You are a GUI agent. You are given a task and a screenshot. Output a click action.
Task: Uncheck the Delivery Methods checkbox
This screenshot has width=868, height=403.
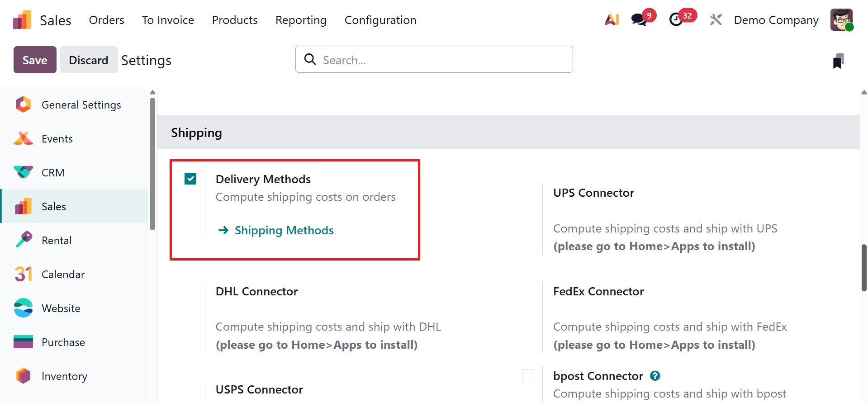tap(190, 179)
